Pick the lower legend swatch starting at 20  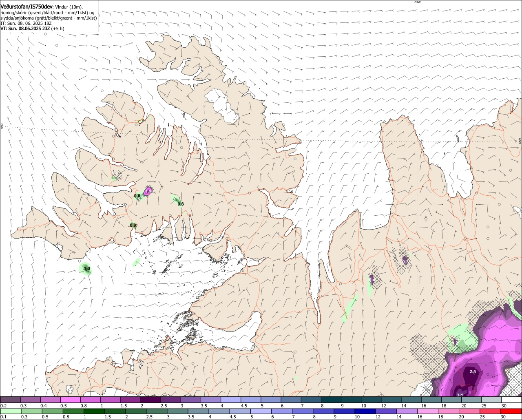click(x=469, y=411)
